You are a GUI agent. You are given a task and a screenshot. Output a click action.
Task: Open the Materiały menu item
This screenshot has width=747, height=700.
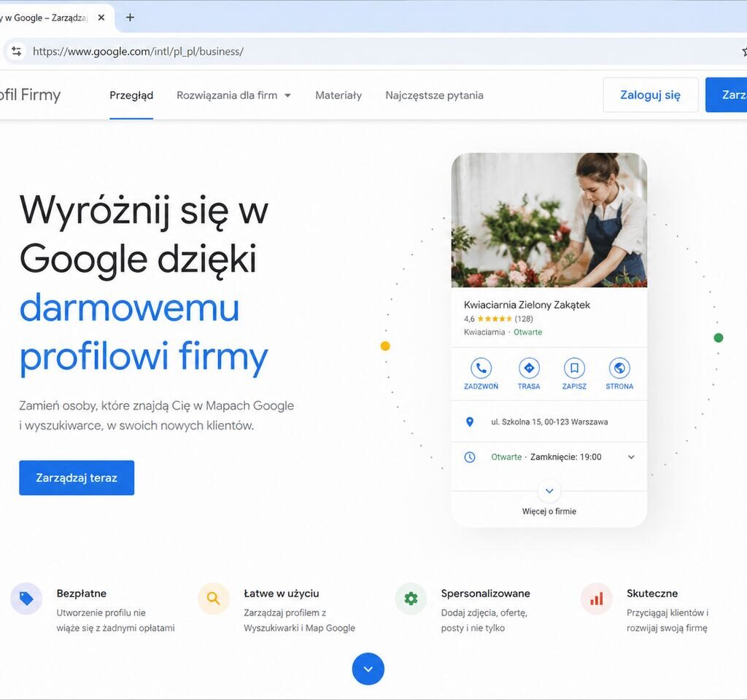tap(338, 96)
